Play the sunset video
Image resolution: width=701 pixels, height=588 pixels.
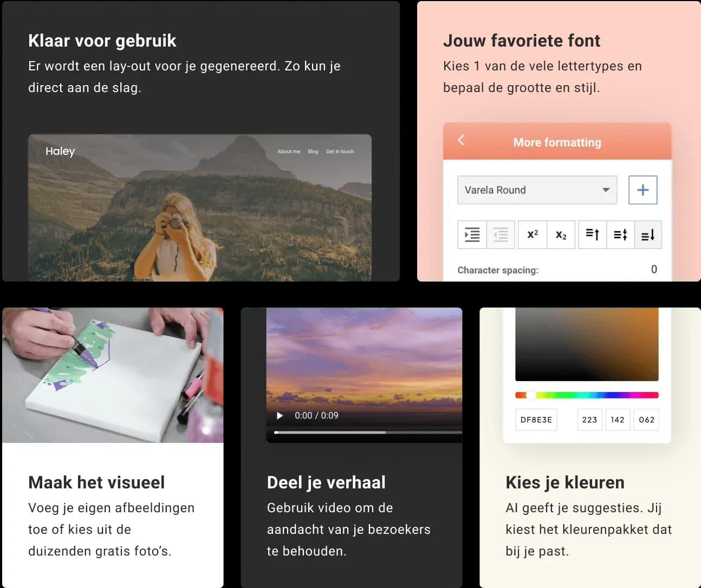click(x=280, y=416)
